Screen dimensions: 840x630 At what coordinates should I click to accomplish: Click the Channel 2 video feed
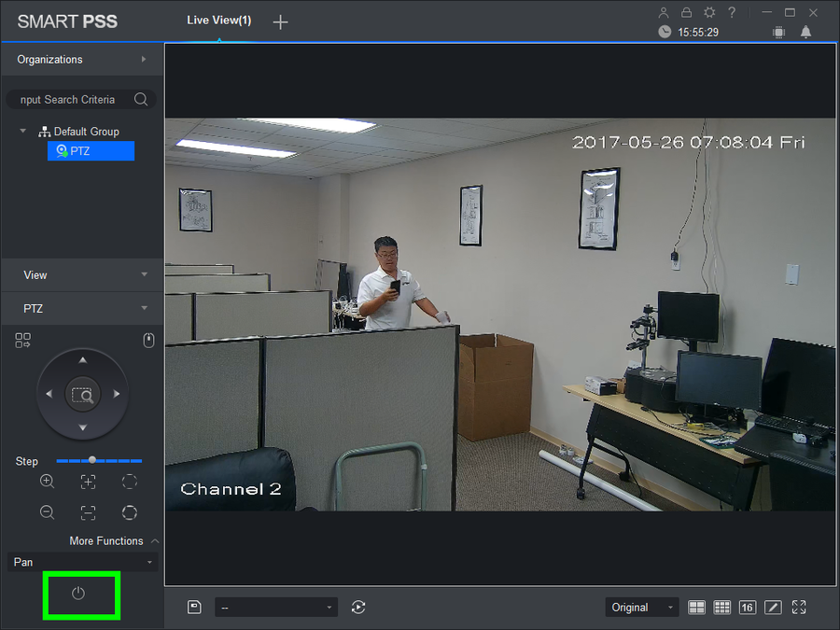point(500,315)
